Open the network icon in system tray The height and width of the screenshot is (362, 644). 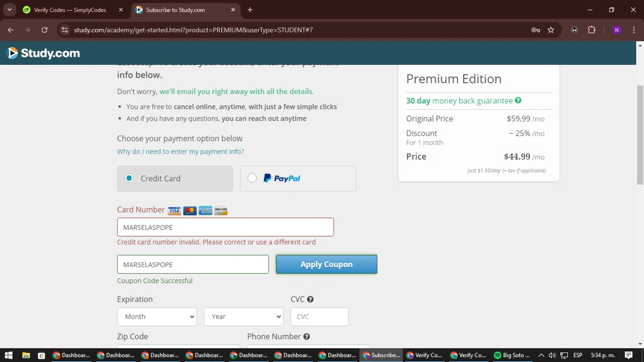coord(564,355)
